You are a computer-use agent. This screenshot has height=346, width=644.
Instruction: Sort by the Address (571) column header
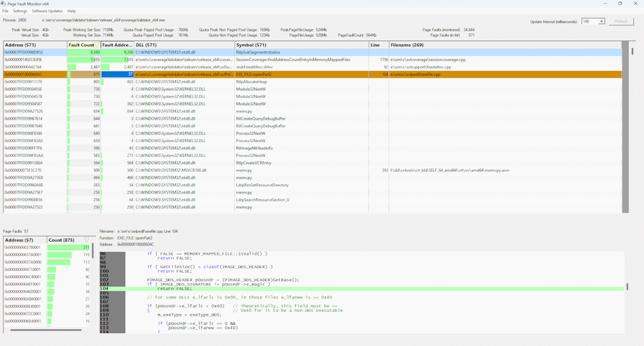(35, 44)
